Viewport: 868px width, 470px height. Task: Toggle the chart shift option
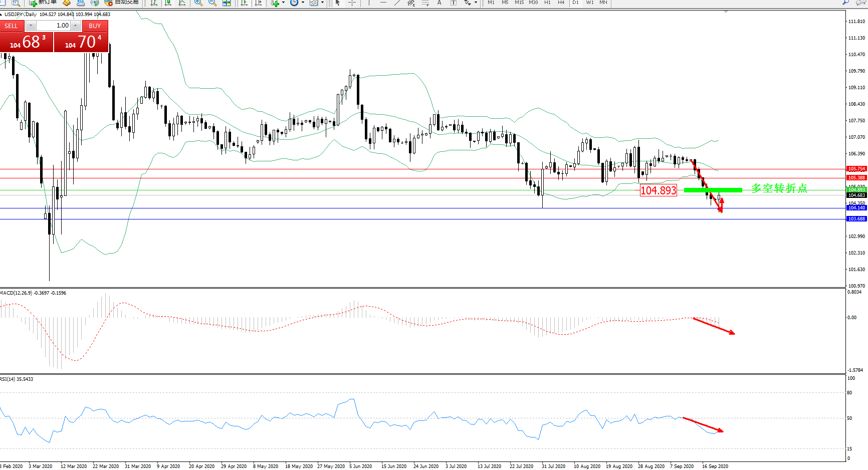(258, 3)
